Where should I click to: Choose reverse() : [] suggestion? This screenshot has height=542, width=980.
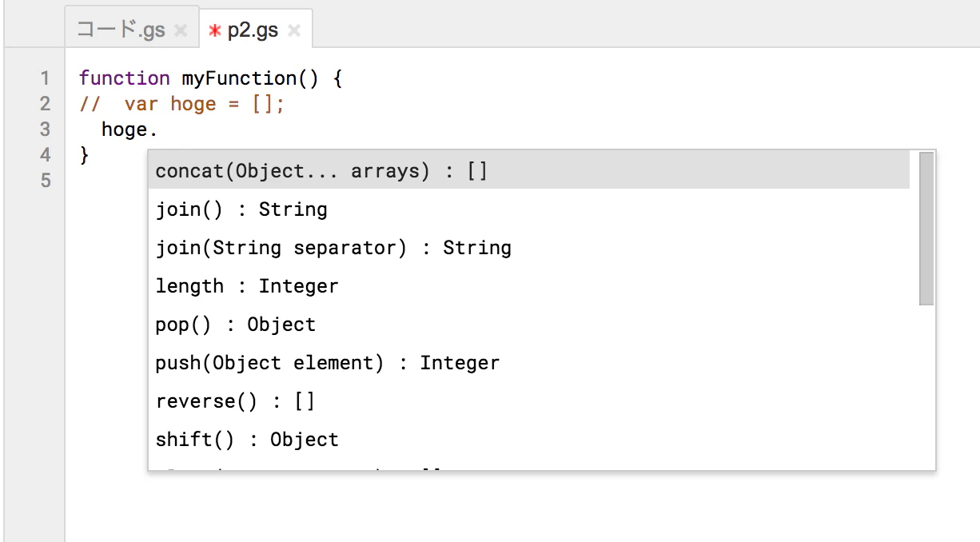coord(529,401)
